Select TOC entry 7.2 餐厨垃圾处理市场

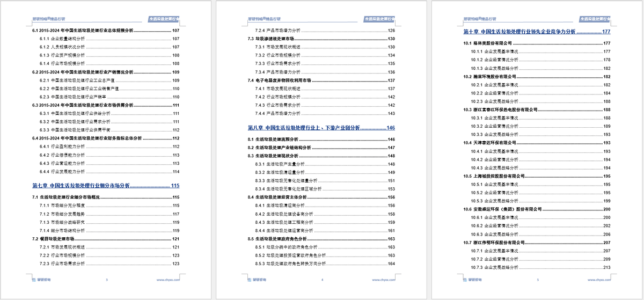[106, 238]
